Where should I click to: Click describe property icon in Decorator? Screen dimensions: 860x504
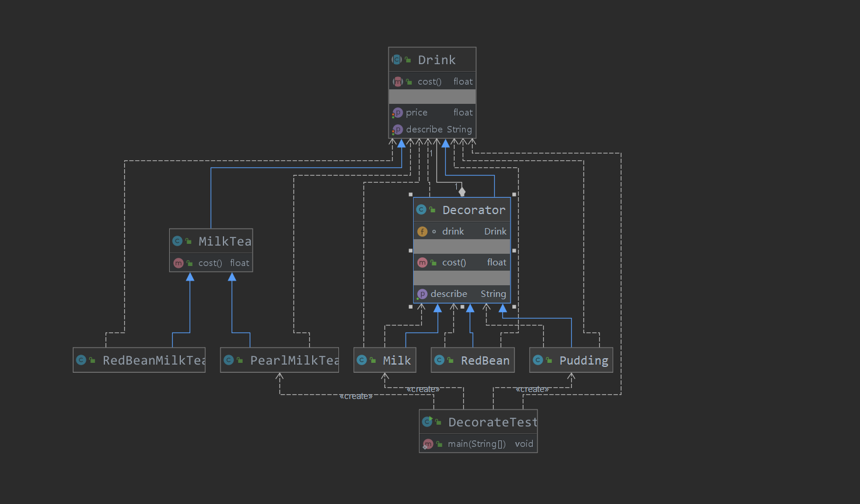click(422, 294)
